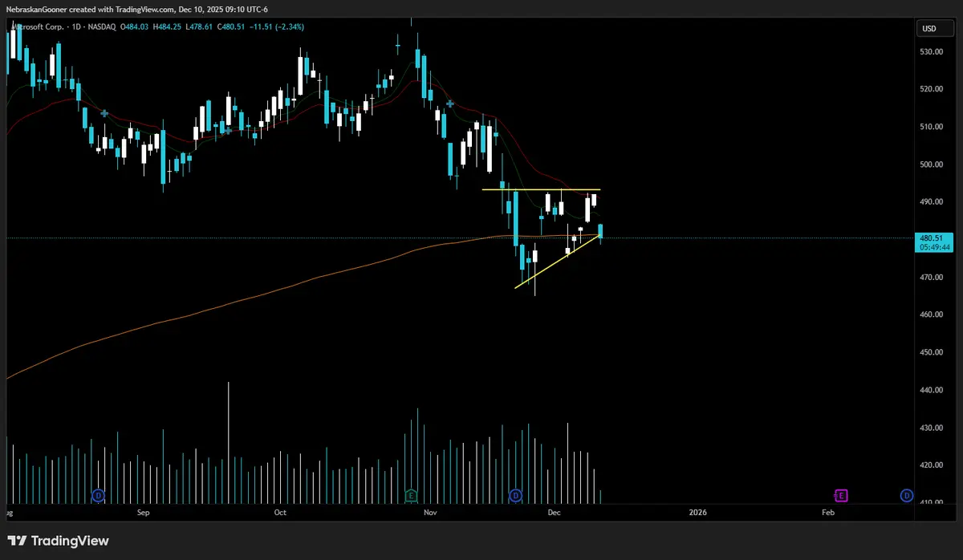Click the green earnings marker near Nov
The image size is (963, 560).
(411, 495)
